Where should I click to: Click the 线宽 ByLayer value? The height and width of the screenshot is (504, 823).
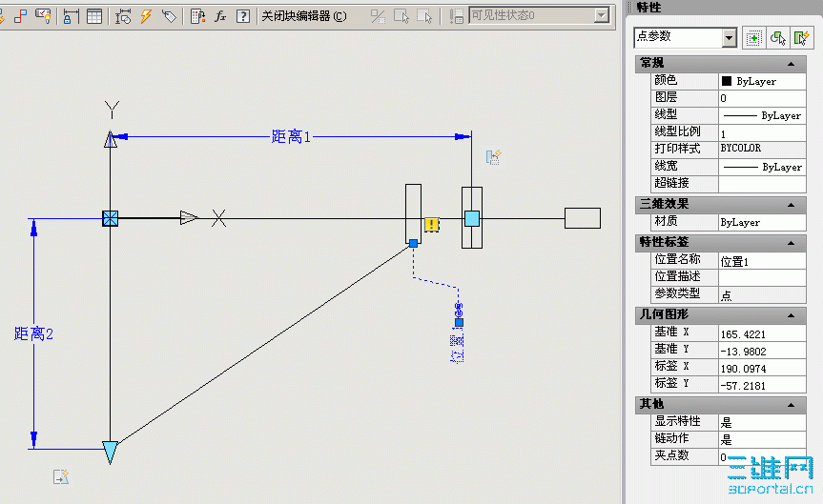pos(762,167)
